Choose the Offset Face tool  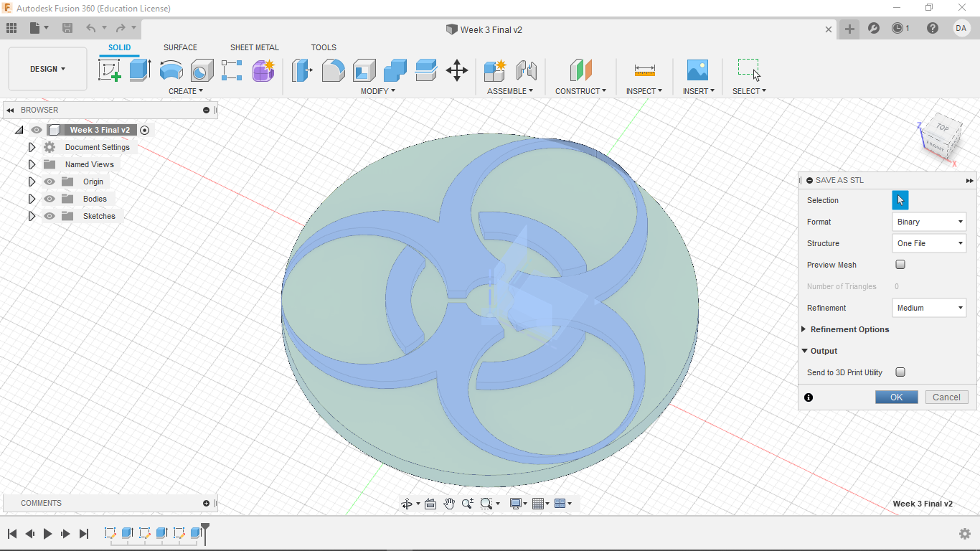click(426, 70)
